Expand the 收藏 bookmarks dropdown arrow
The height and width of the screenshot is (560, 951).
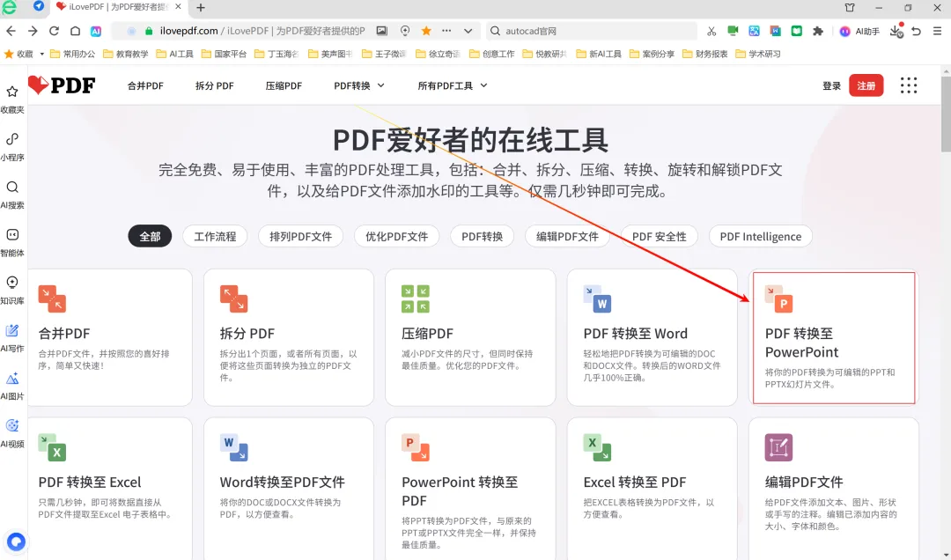(42, 54)
